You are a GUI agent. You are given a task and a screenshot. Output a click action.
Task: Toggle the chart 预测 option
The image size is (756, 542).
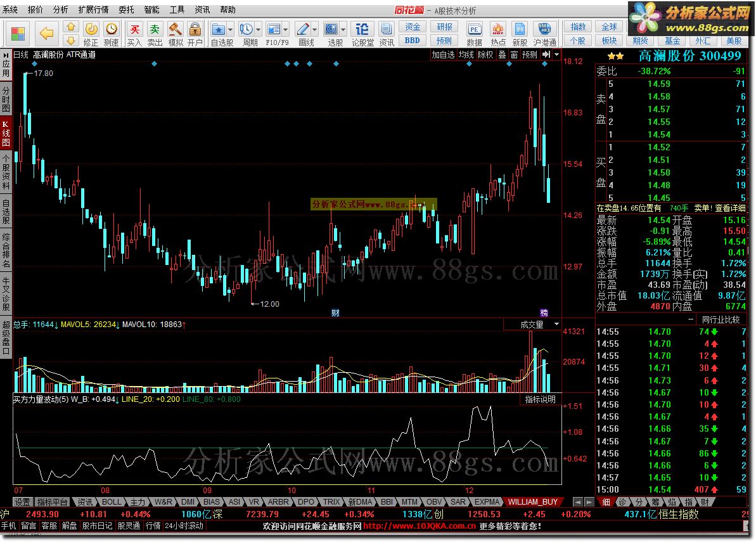530,55
